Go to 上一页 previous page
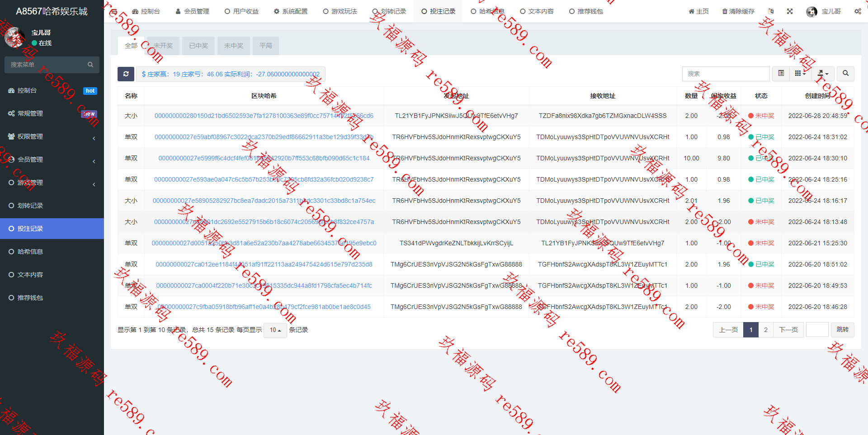Image resolution: width=868 pixels, height=435 pixels. point(728,330)
